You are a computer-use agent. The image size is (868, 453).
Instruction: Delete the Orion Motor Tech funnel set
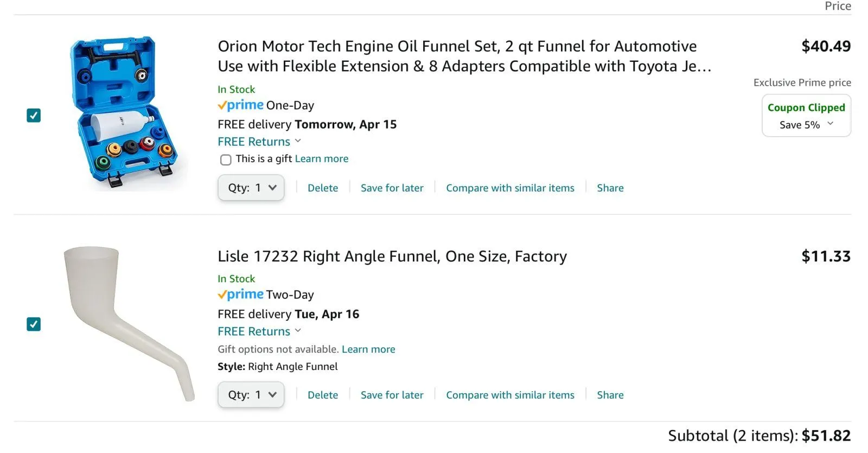tap(323, 188)
